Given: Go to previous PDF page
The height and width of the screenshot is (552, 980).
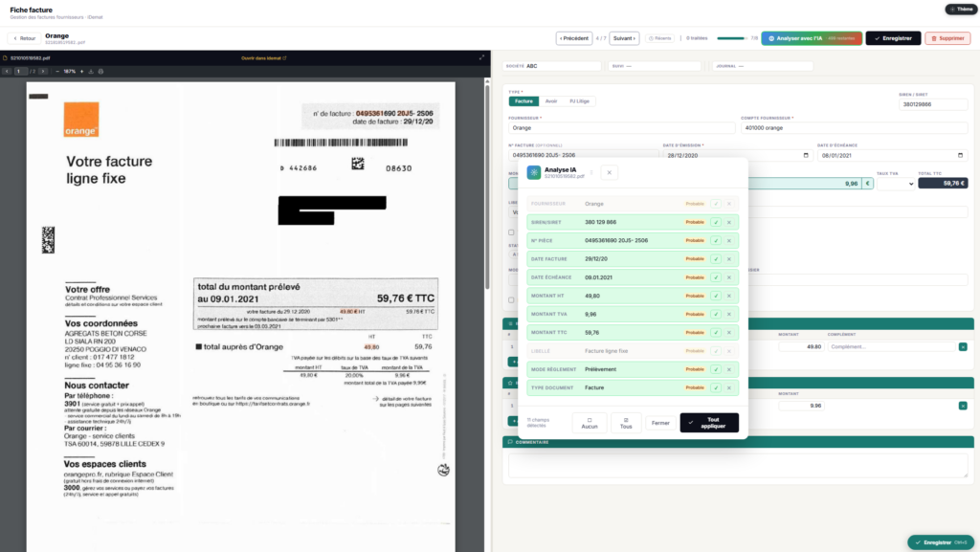Looking at the screenshot, I should coord(7,71).
